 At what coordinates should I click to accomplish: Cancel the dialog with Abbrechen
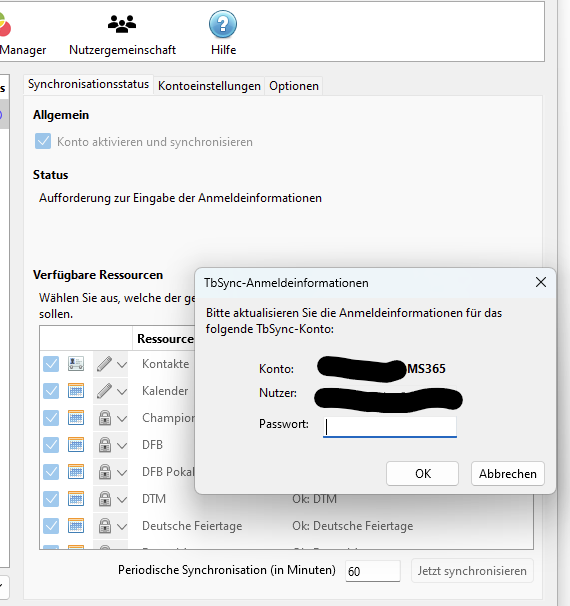[x=508, y=473]
